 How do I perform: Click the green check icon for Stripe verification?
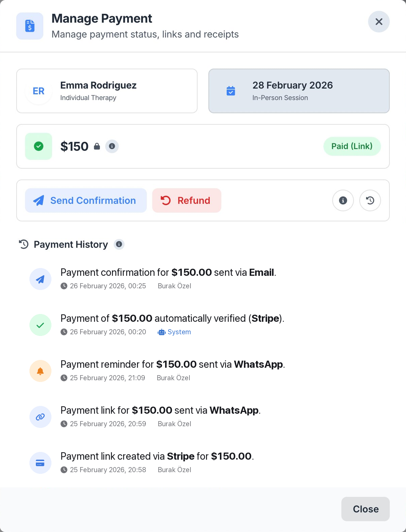click(40, 325)
